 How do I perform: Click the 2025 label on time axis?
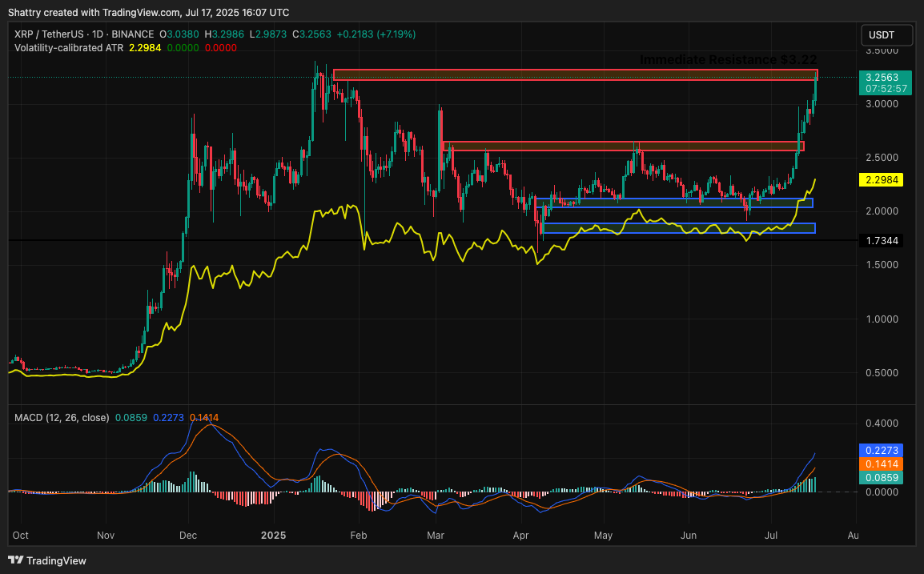(x=273, y=534)
